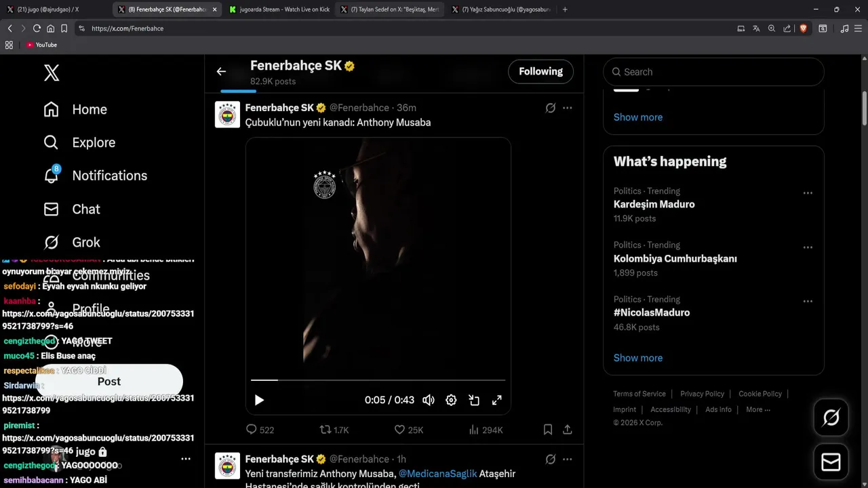Switch to the Taylan Sedef tab
Screen dimensions: 868x488
tap(390, 9)
